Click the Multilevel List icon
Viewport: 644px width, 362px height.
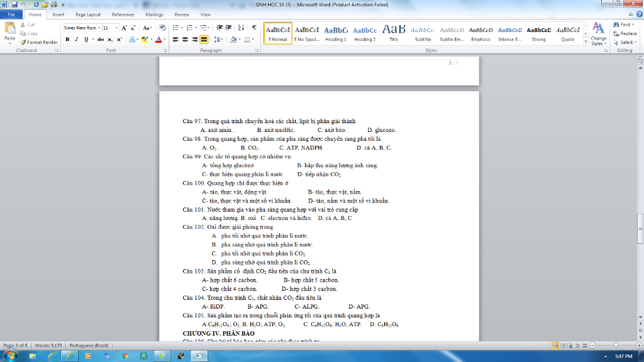[x=203, y=28]
